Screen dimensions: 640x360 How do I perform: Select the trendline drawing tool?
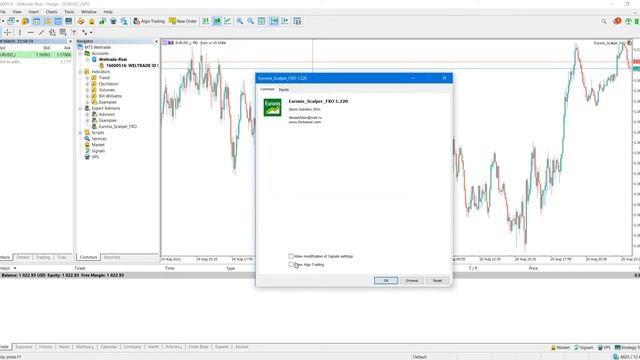pyautogui.click(x=41, y=32)
